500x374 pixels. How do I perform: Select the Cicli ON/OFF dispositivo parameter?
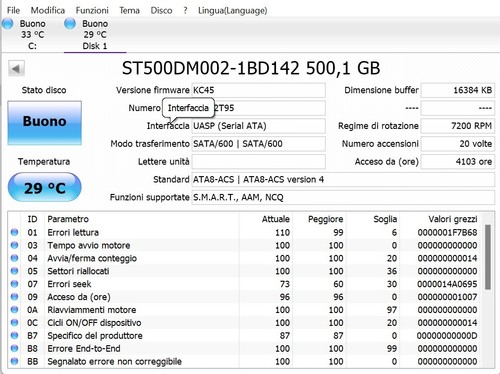coord(94,323)
